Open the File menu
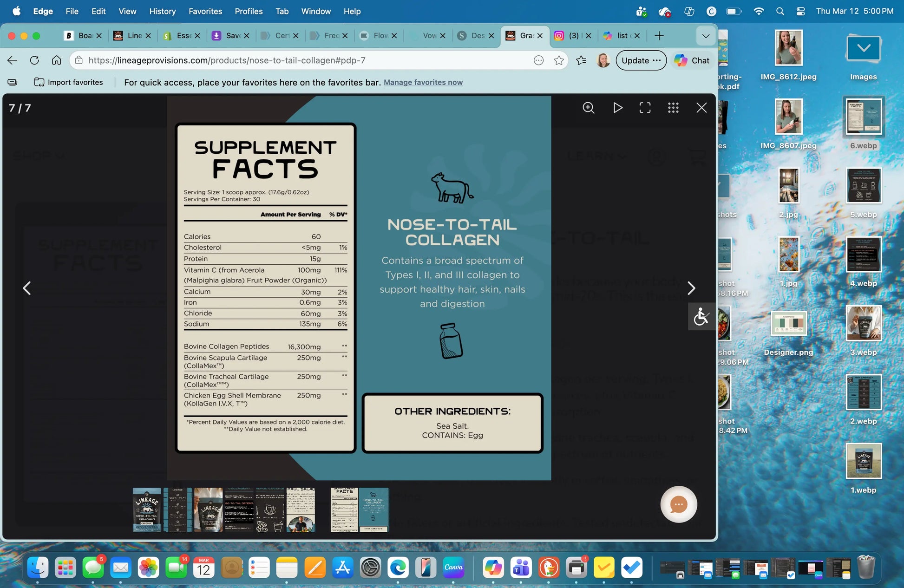Image resolution: width=904 pixels, height=588 pixels. click(72, 11)
